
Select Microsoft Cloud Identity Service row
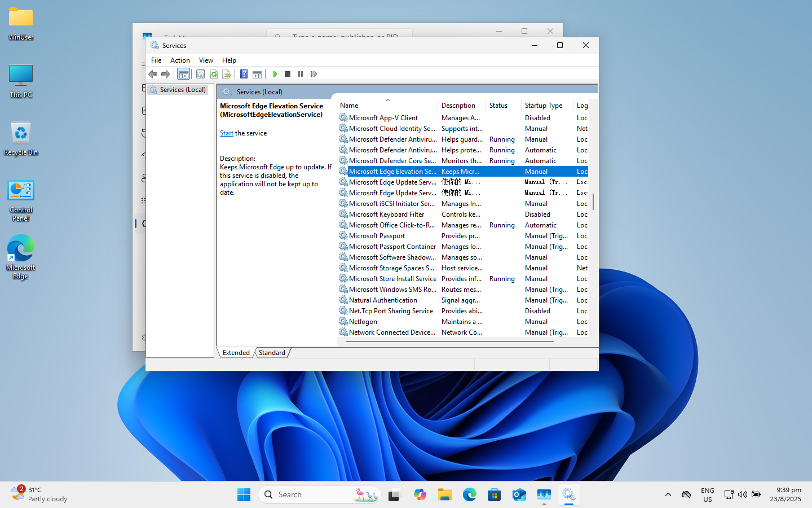(x=463, y=129)
